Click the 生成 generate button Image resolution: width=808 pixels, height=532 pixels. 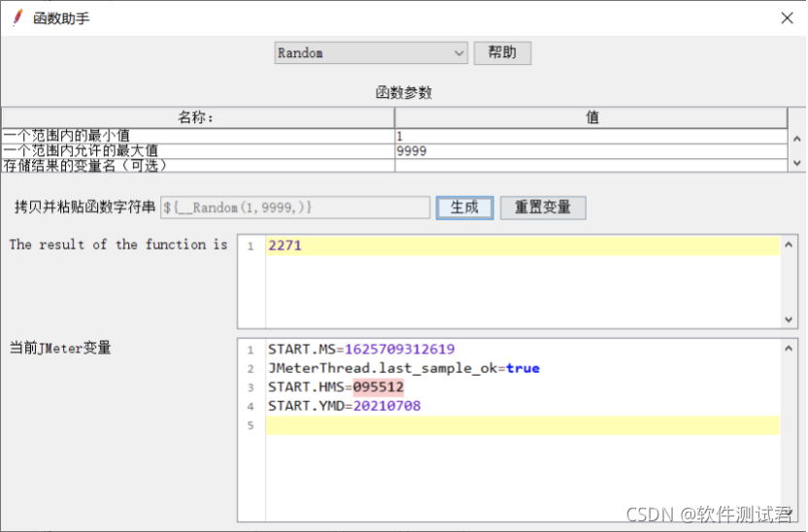465,208
